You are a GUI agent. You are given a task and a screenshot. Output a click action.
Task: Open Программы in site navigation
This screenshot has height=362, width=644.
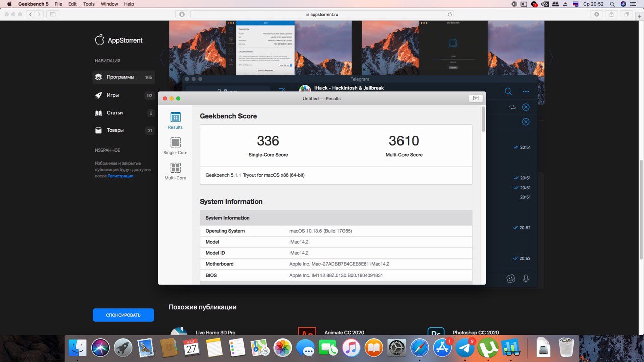point(124,77)
